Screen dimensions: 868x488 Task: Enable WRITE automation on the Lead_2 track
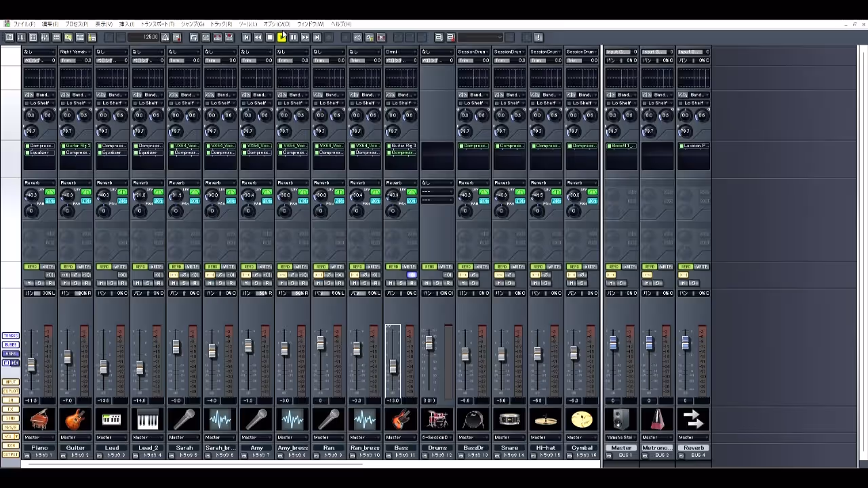pos(156,266)
